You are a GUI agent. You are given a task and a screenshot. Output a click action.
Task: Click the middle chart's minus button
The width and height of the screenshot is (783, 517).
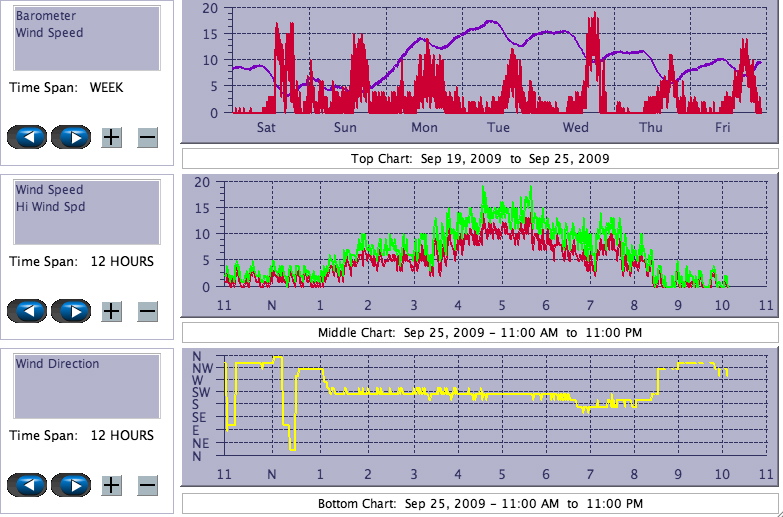point(147,311)
